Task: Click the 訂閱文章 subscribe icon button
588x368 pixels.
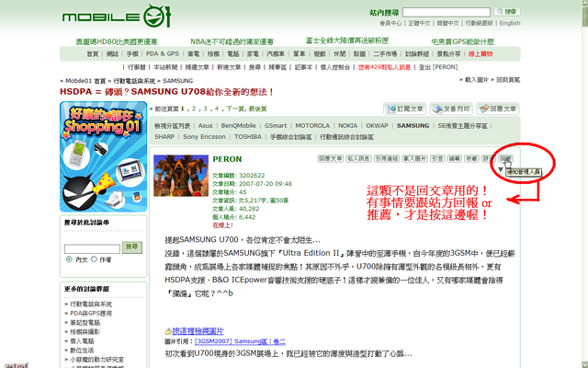Action: 405,109
